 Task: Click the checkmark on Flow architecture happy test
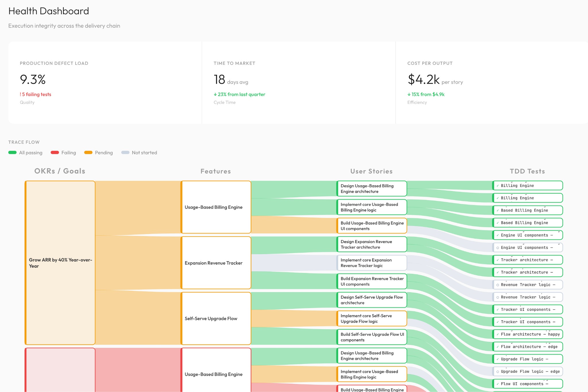click(x=498, y=334)
